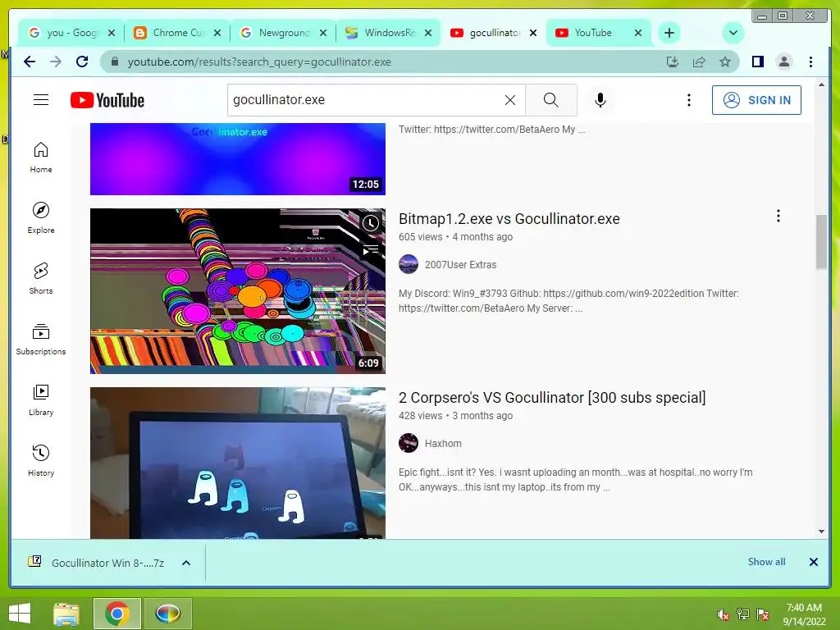Switch to the WindowsRe tab

click(x=389, y=33)
